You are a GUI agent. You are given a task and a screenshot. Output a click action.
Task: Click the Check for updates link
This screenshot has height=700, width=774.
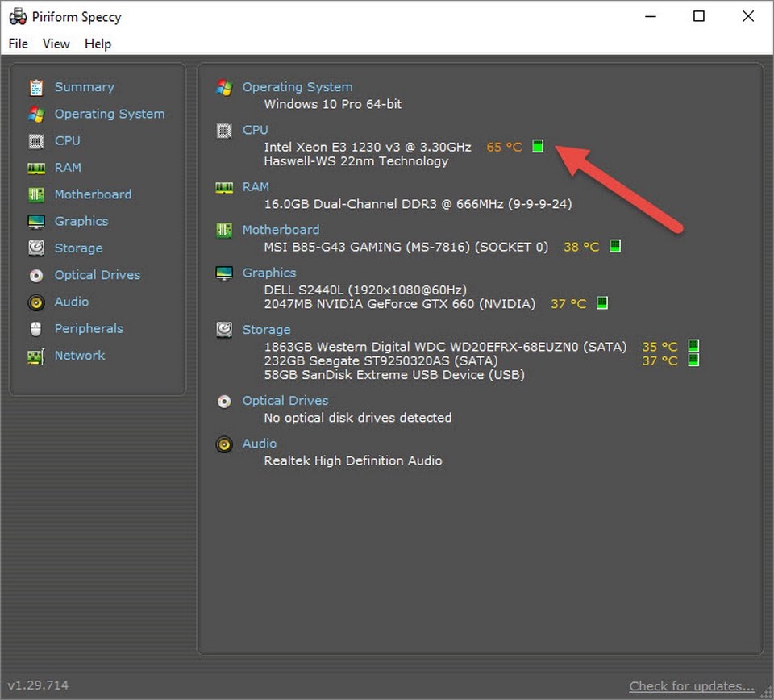point(692,686)
